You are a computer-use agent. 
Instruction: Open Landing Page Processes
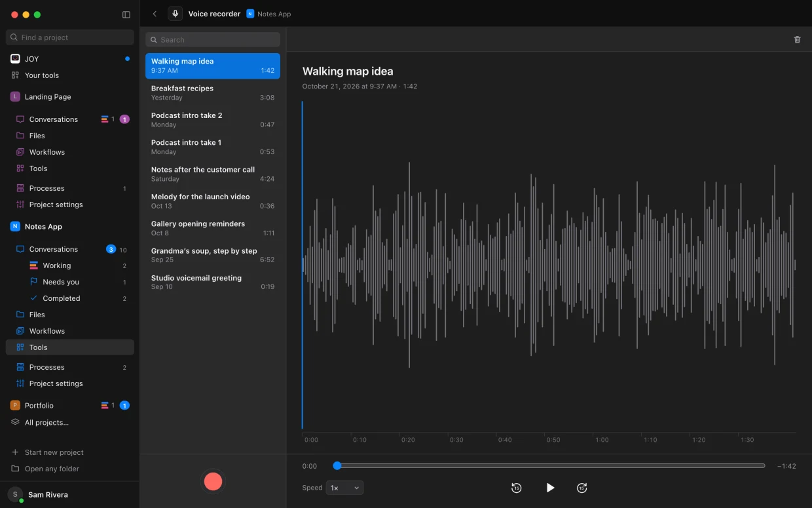pyautogui.click(x=70, y=188)
